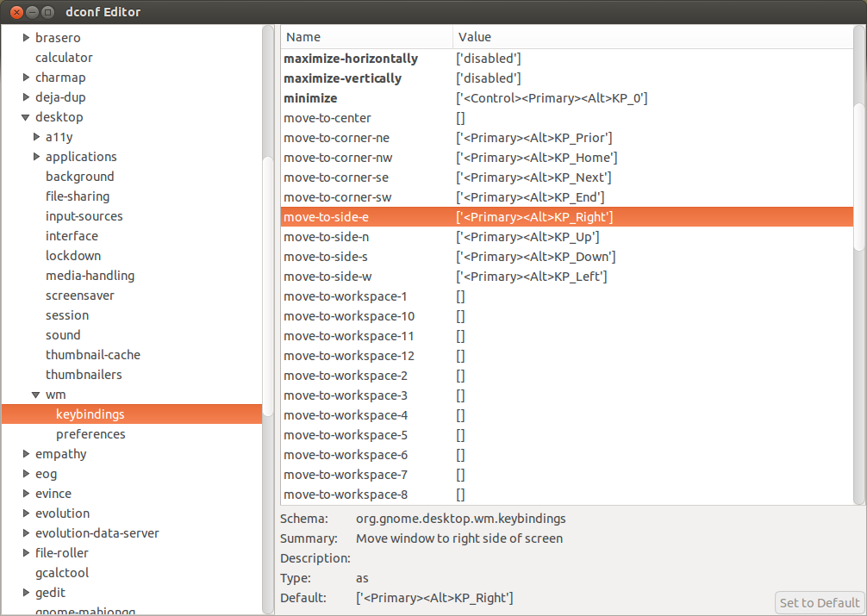Select calculator in the schema tree
867x616 pixels.
[64, 58]
